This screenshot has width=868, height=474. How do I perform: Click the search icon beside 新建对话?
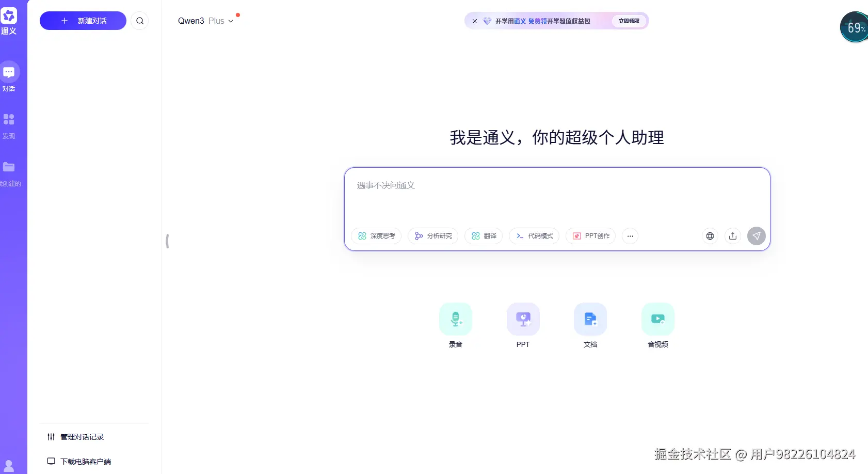140,21
